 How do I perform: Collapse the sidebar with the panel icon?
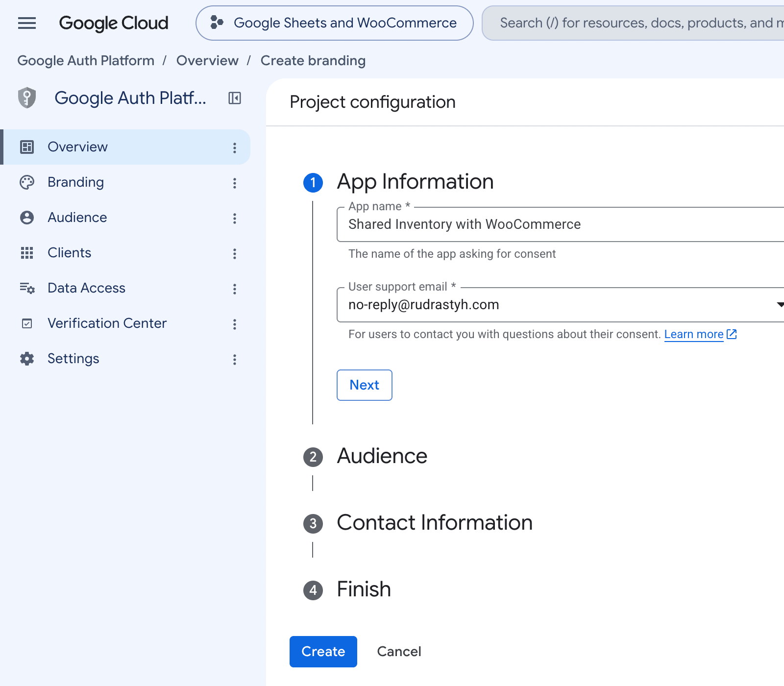coord(235,98)
